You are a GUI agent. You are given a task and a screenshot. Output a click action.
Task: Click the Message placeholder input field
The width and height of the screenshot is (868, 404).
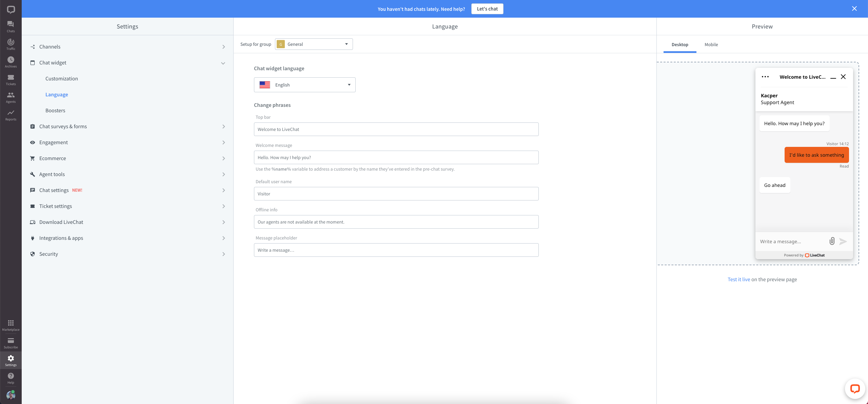pos(396,250)
